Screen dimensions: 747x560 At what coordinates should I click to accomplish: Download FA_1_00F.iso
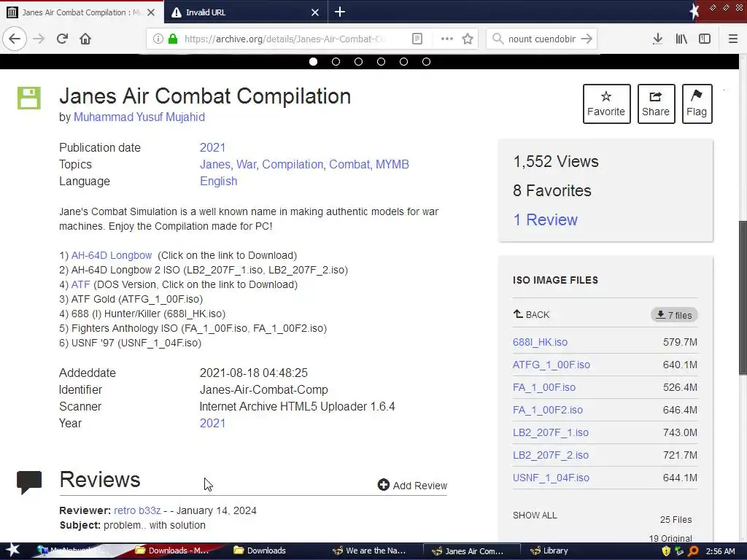pyautogui.click(x=544, y=388)
